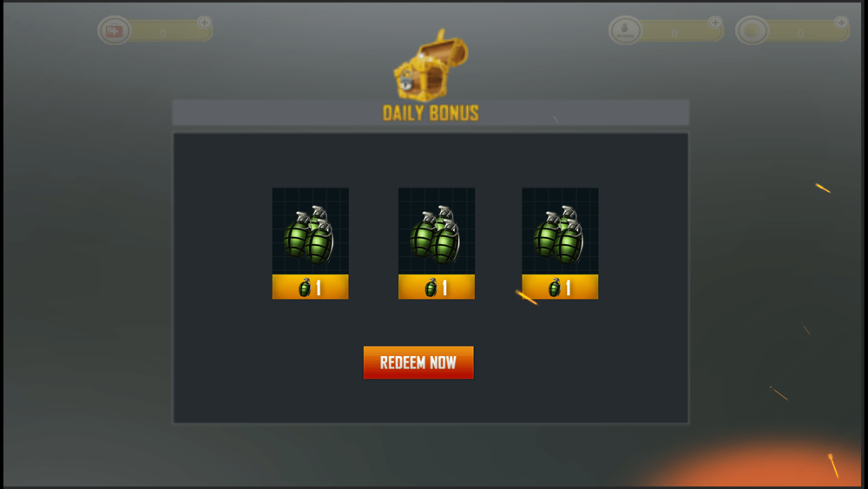Click the golden treasure chest icon
The image size is (868, 489).
431,65
